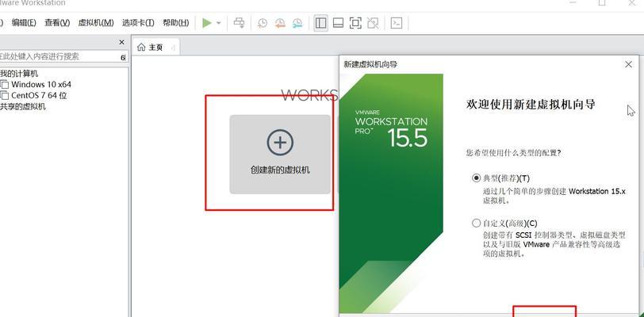This screenshot has height=317, width=644.
Task: Open the 选项卡(T) menu
Action: (138, 22)
